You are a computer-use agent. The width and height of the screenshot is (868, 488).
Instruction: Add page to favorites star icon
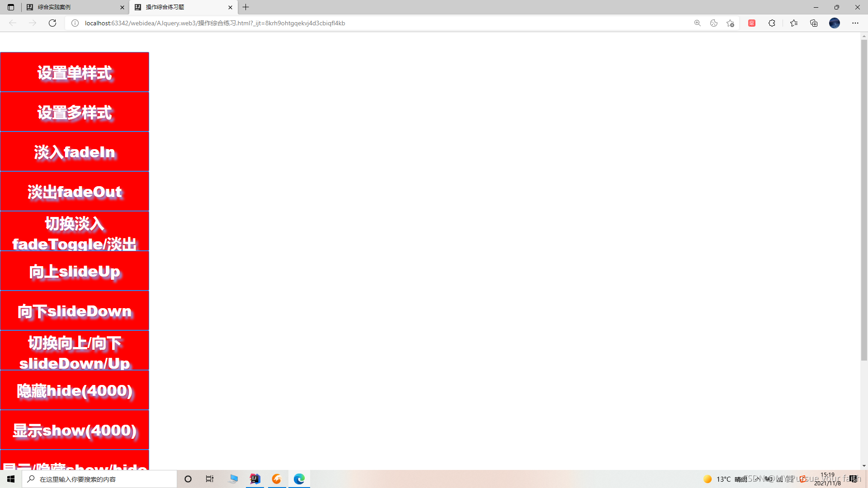click(730, 23)
